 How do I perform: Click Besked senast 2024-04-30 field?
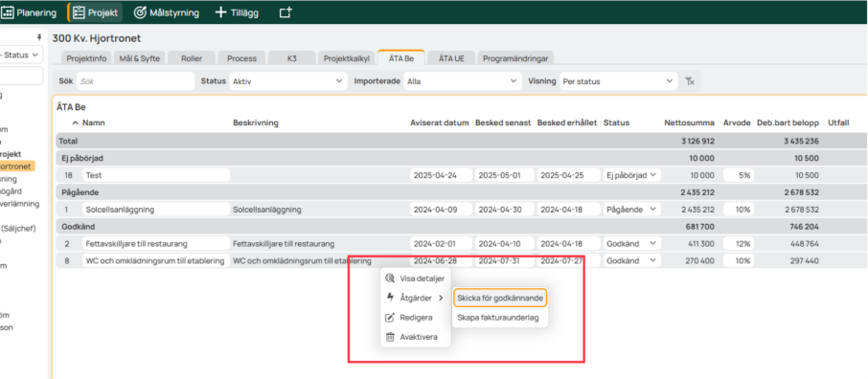pos(504,210)
